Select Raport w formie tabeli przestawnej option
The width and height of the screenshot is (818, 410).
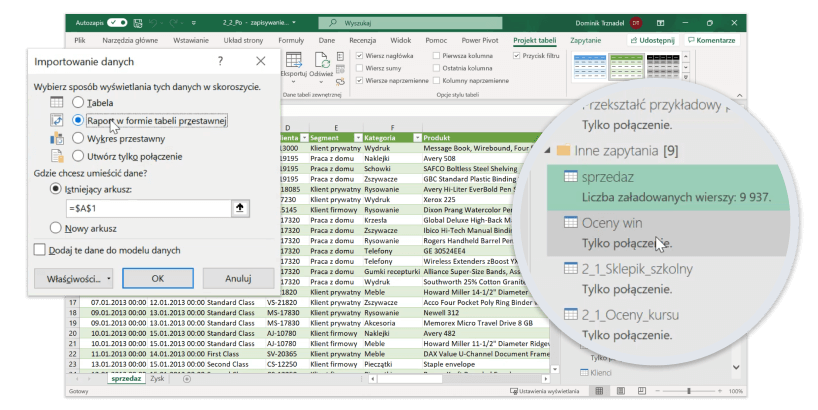coord(78,120)
